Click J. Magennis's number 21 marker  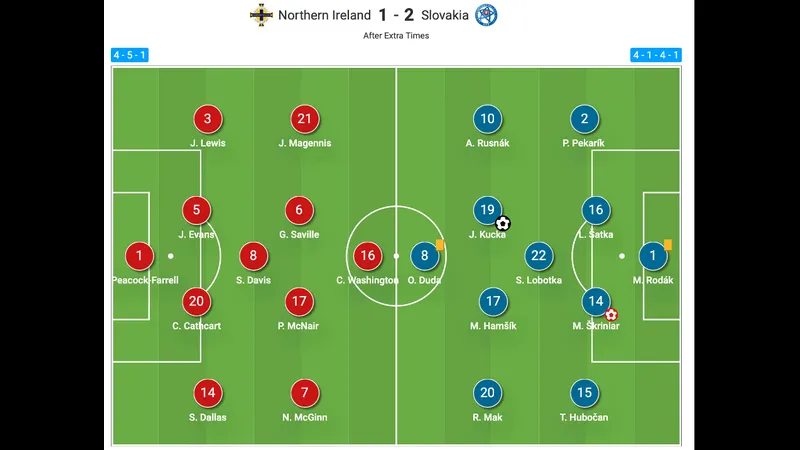pyautogui.click(x=305, y=119)
